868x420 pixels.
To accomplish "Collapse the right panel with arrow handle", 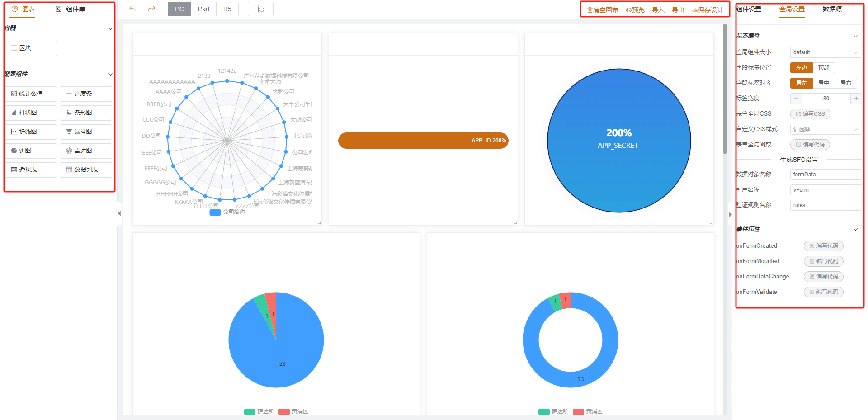I will (730, 215).
